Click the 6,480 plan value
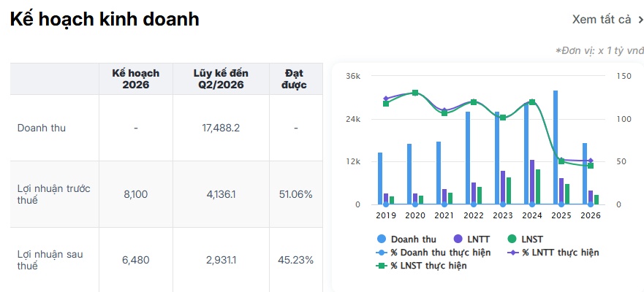This screenshot has height=292, width=644. pyautogui.click(x=135, y=260)
